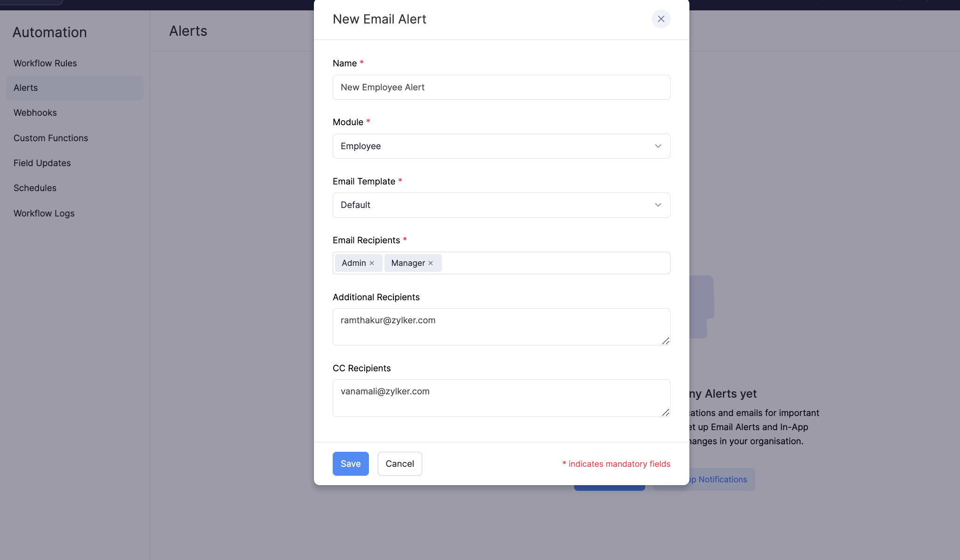The width and height of the screenshot is (960, 560).
Task: Click the Workflow Logs sidebar icon
Action: point(44,213)
